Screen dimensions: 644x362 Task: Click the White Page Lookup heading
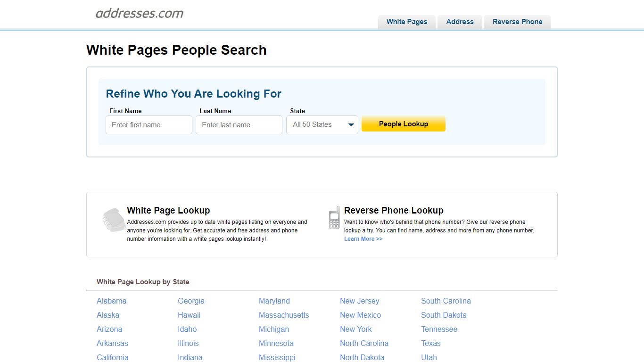pos(168,210)
